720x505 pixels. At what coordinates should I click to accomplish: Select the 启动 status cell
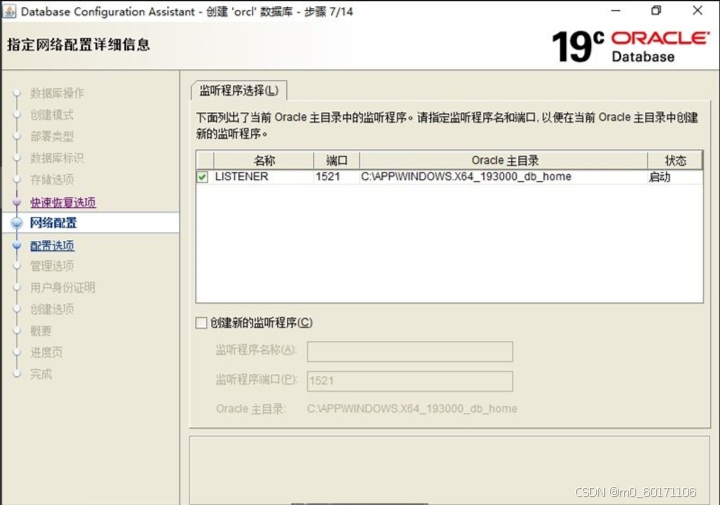(675, 177)
